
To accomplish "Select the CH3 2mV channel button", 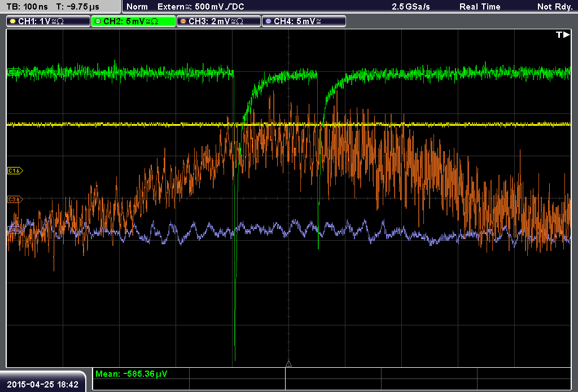I will coord(218,21).
